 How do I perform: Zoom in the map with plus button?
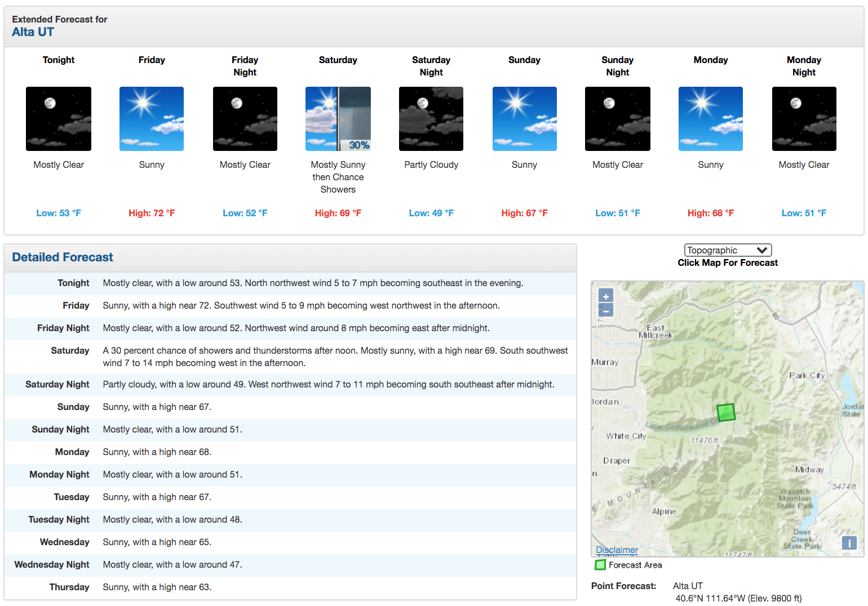click(x=606, y=296)
